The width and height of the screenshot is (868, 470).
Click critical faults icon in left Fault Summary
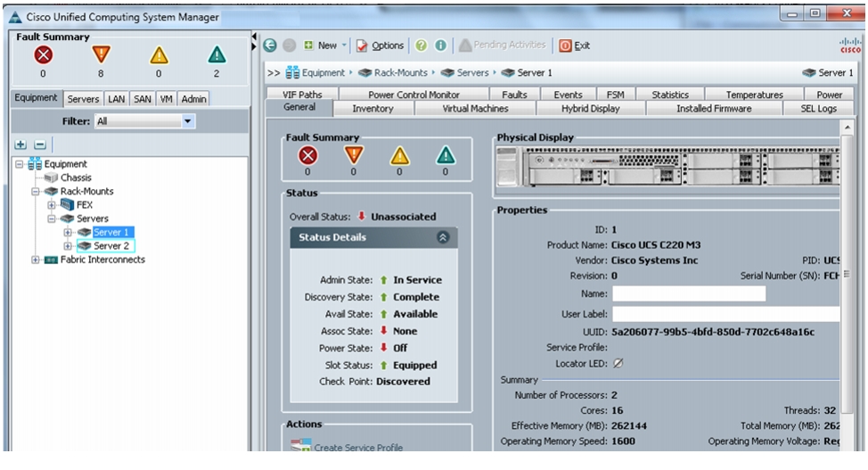pos(43,55)
